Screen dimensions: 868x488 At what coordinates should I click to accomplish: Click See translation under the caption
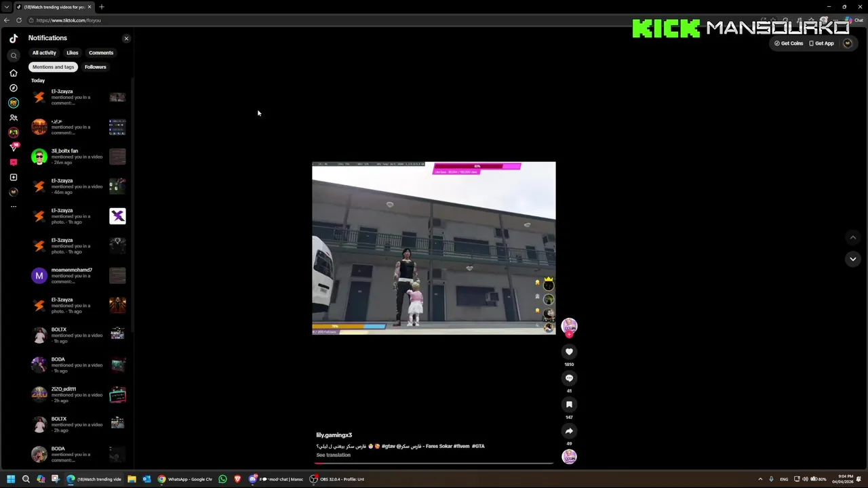333,455
